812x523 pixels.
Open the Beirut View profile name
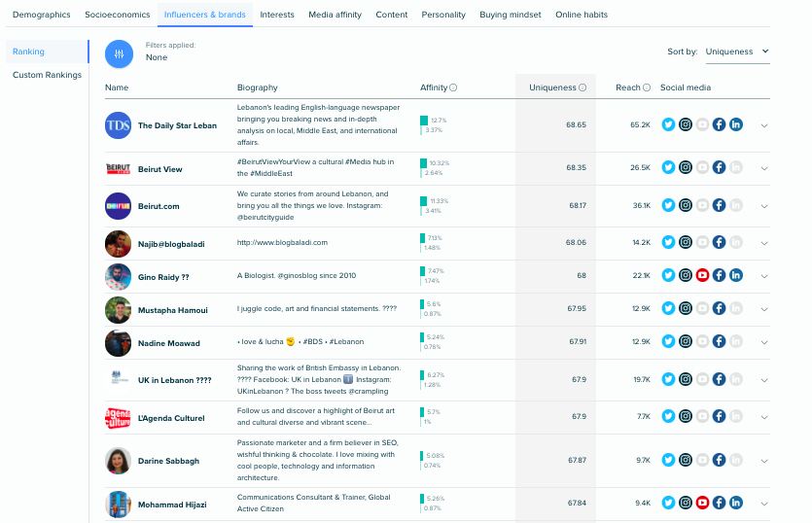click(160, 169)
